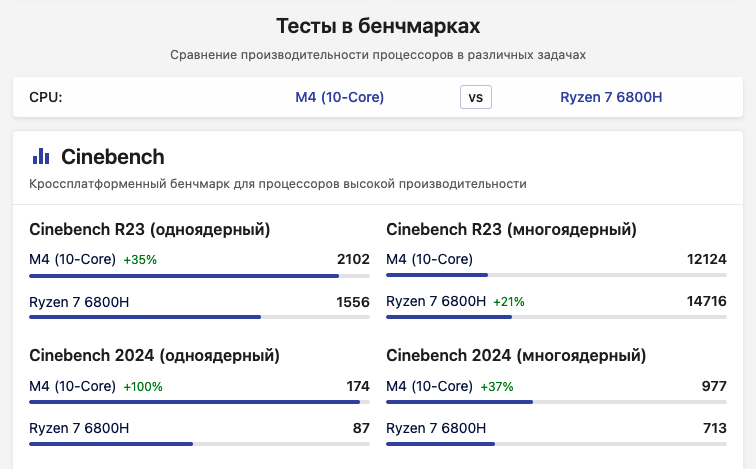
Task: Click the +100% advantage label
Action: click(x=143, y=387)
